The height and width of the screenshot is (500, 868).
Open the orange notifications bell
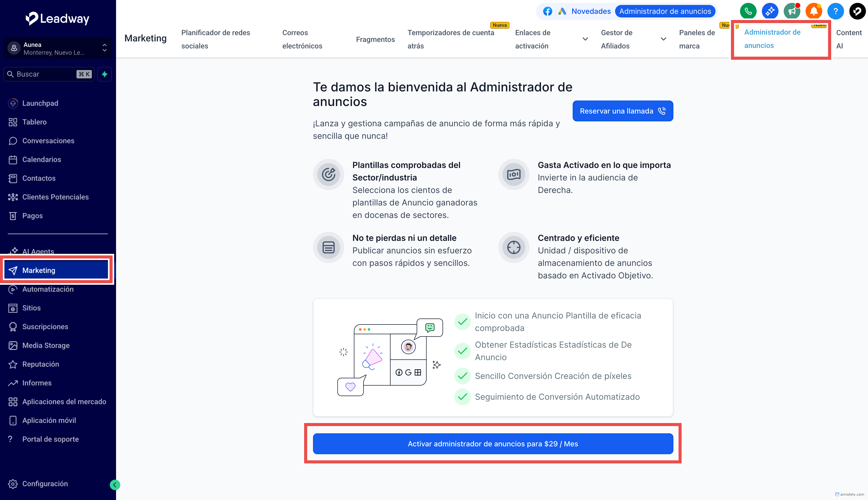[813, 11]
